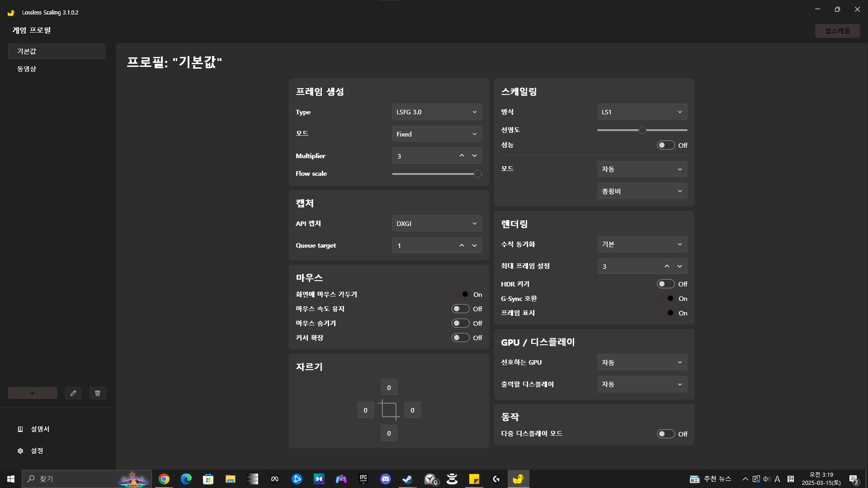
Task: Increase Multiplier with the up arrow
Action: click(462, 155)
